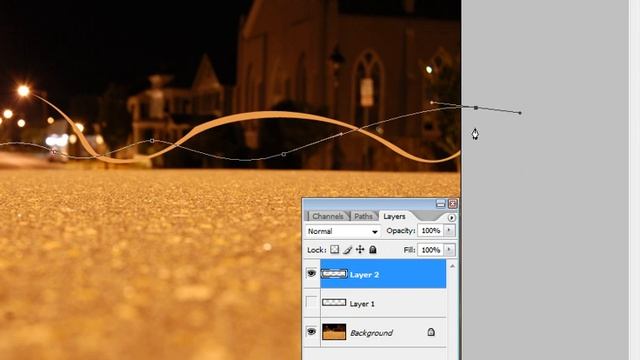Click the path anchor point outside canvas
The image size is (640, 360).
(x=476, y=108)
